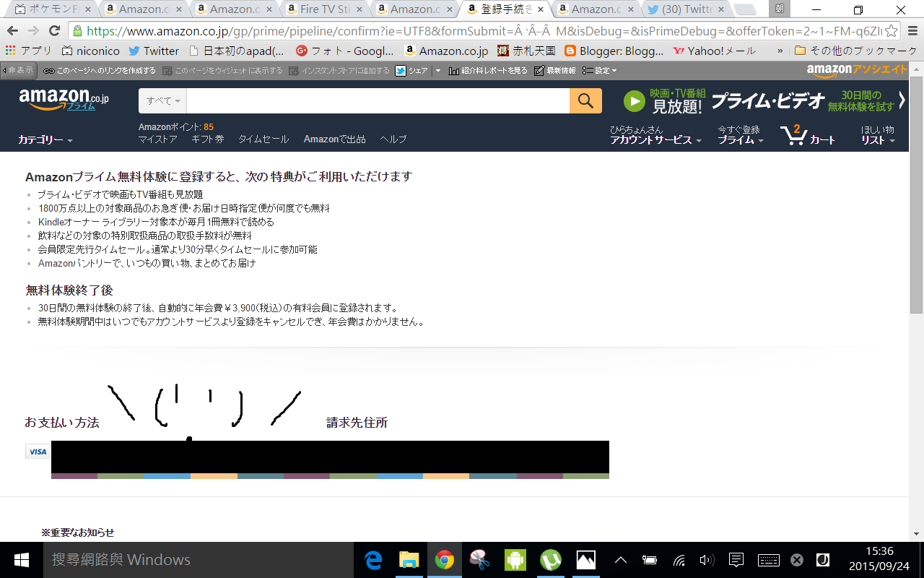Open the 設定 dropdown in associates bar
This screenshot has height=578, width=924.
point(600,71)
